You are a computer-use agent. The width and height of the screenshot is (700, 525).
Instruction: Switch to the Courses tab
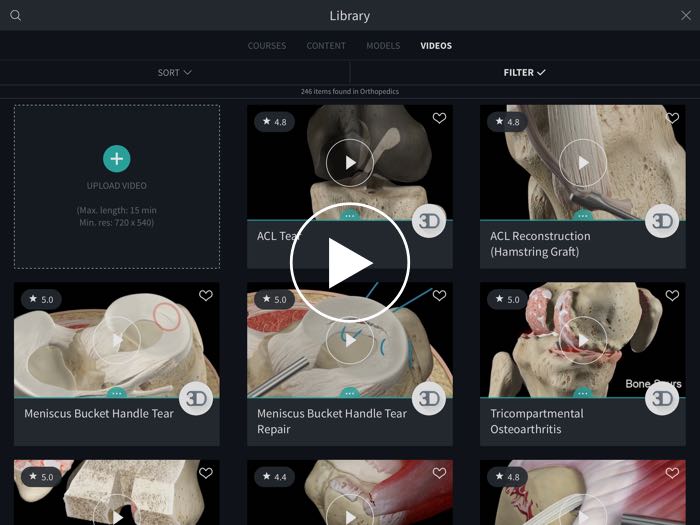tap(267, 46)
